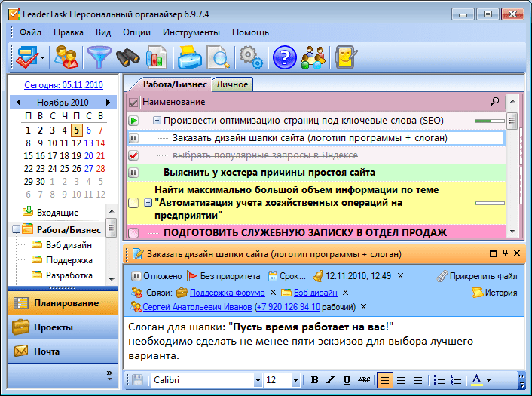Open the chart report icon
532x396 pixels.
(x=156, y=57)
